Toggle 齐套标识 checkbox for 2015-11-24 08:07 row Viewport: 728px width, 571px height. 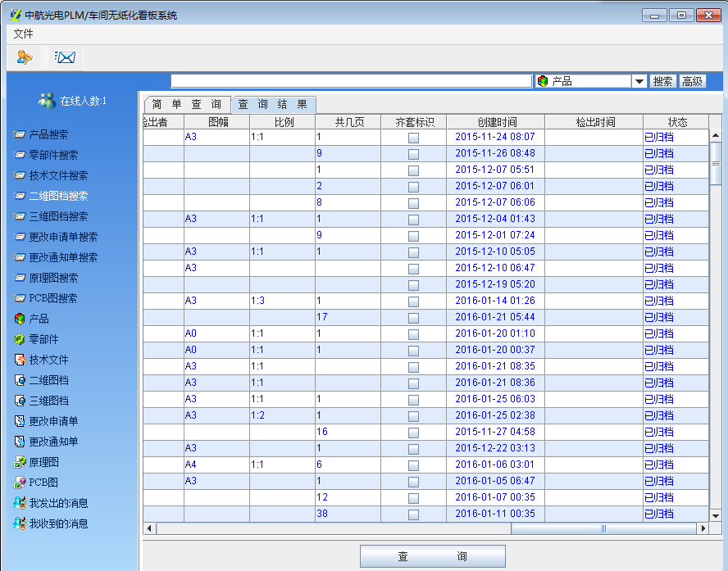(413, 138)
